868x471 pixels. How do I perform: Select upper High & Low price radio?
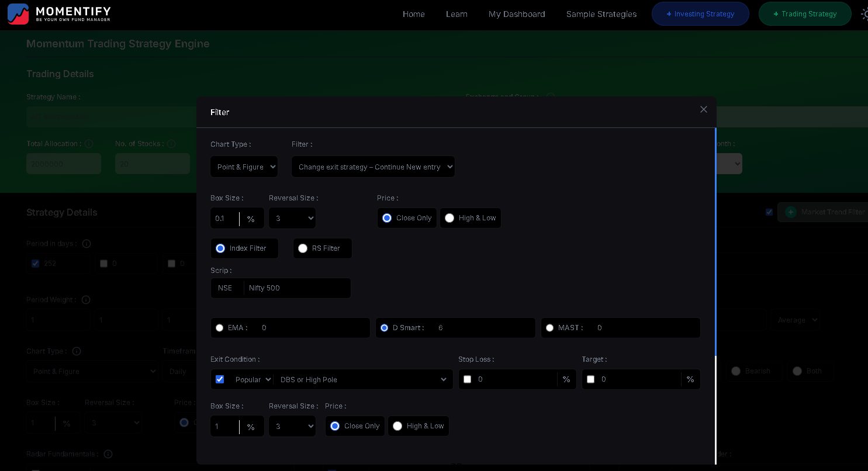pyautogui.click(x=449, y=218)
